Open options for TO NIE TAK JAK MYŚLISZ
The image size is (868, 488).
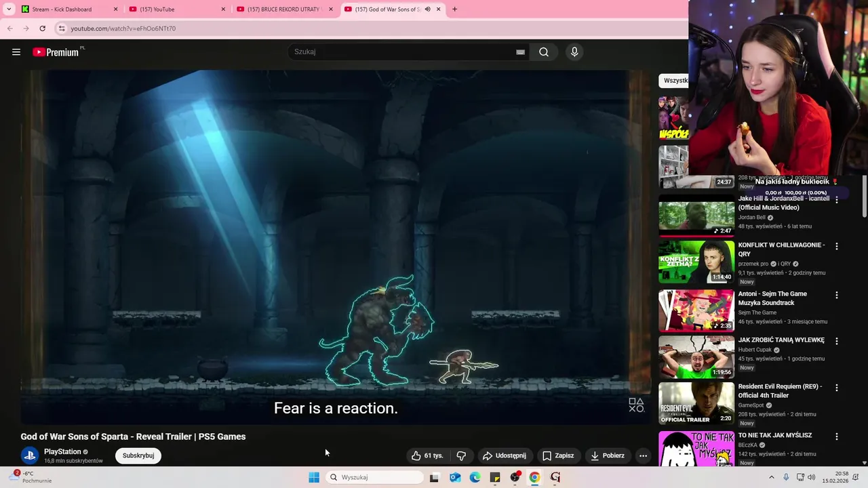[836, 437]
